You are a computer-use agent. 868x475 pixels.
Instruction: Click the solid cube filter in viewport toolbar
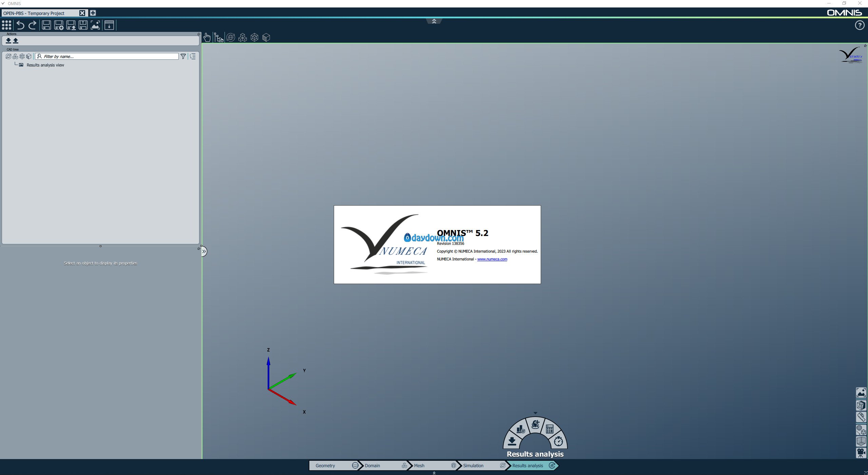(266, 37)
